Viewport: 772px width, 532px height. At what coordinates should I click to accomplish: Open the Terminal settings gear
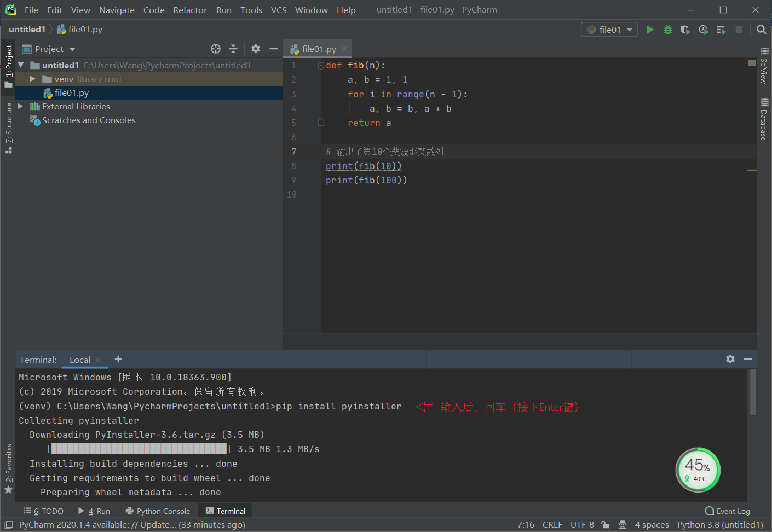click(730, 359)
